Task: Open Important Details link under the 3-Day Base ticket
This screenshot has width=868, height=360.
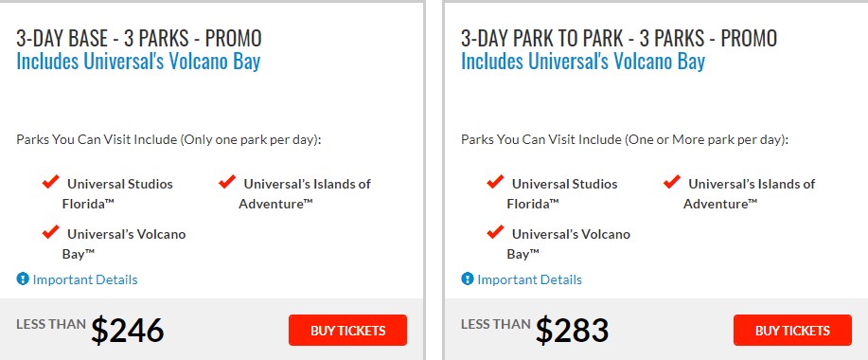Action: (85, 279)
